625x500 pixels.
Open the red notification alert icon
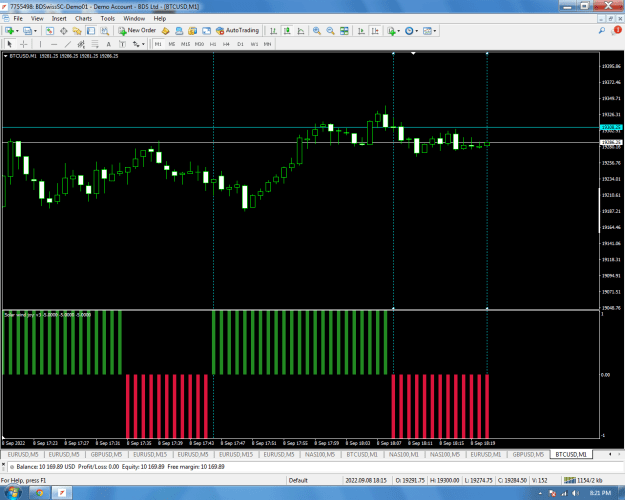(x=617, y=30)
